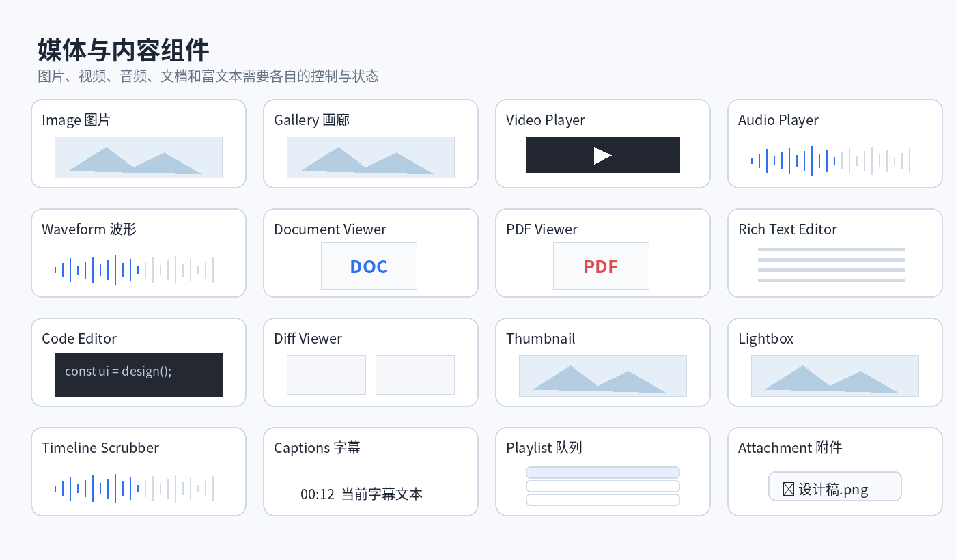Open the Lightbox mountain image
Viewport: 956px width, 560px height.
tap(835, 376)
